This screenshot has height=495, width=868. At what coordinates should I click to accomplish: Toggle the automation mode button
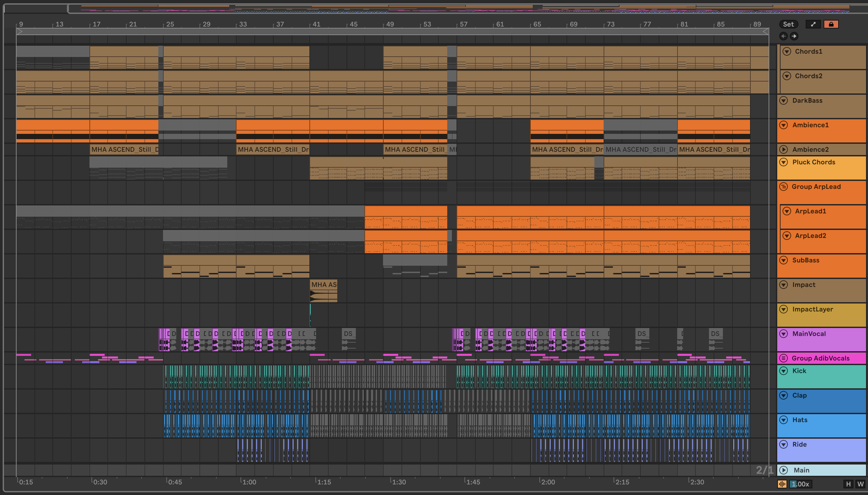click(813, 24)
